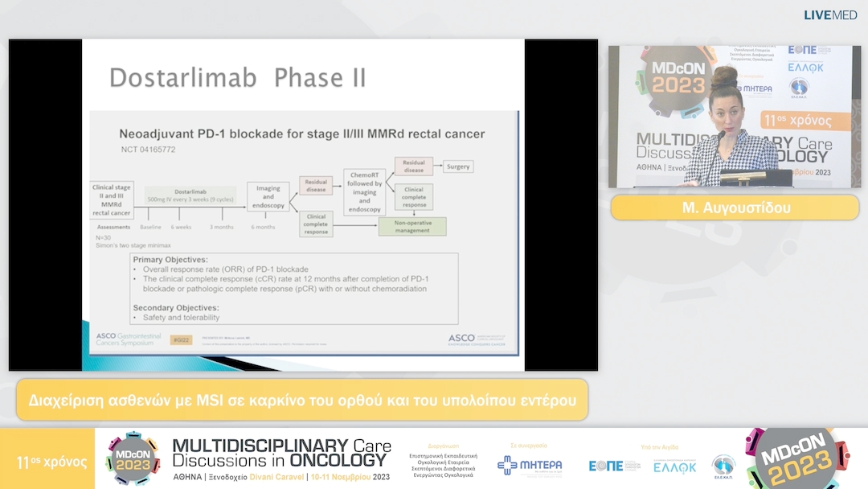868x489 pixels.
Task: Click the Clinical stage II and III MMRd box
Action: (112, 200)
